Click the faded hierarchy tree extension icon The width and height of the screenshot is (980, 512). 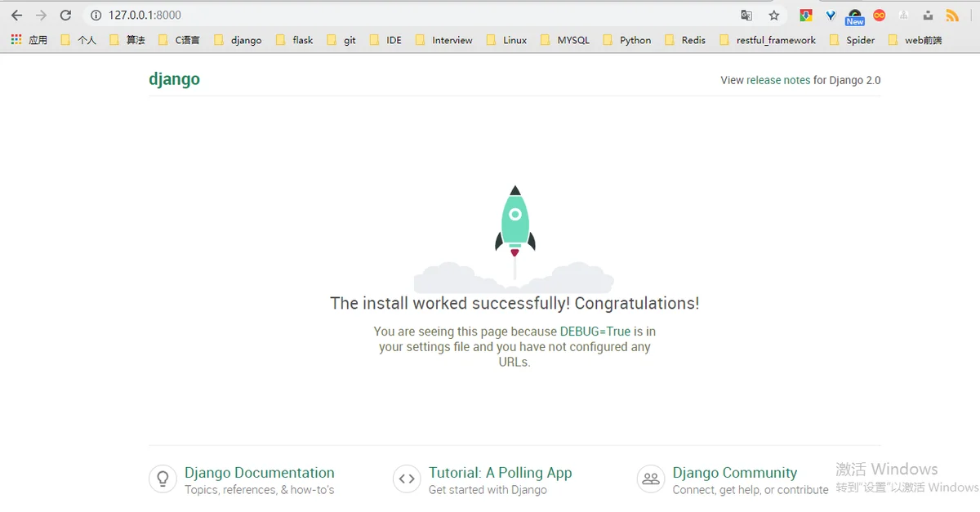point(904,16)
